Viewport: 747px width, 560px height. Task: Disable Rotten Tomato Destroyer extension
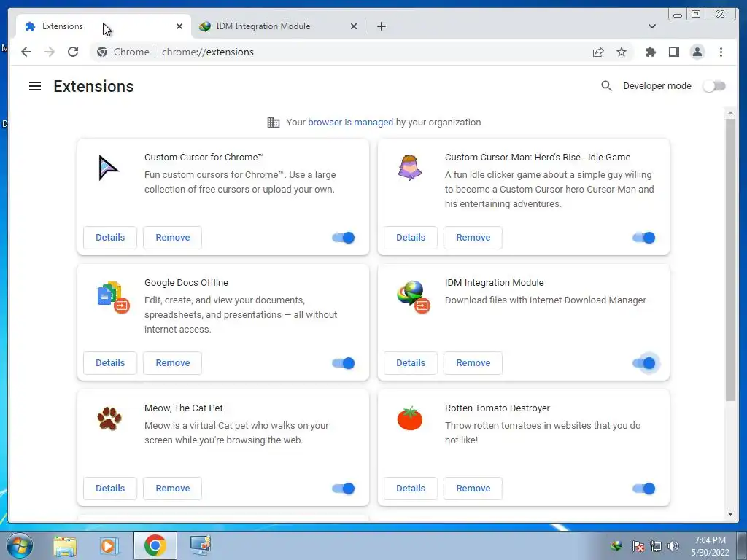[x=644, y=489]
